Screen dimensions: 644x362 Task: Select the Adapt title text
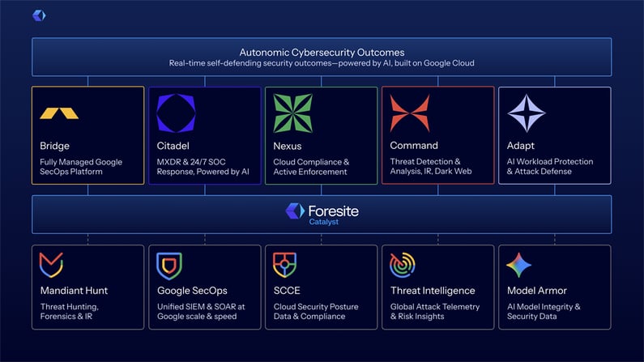click(521, 146)
